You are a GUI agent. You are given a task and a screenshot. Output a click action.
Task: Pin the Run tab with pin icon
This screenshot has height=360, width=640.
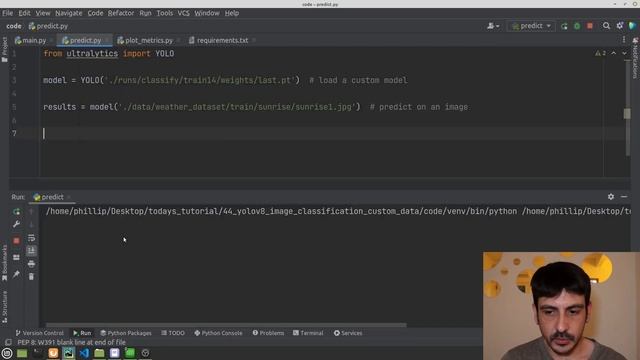click(x=16, y=274)
